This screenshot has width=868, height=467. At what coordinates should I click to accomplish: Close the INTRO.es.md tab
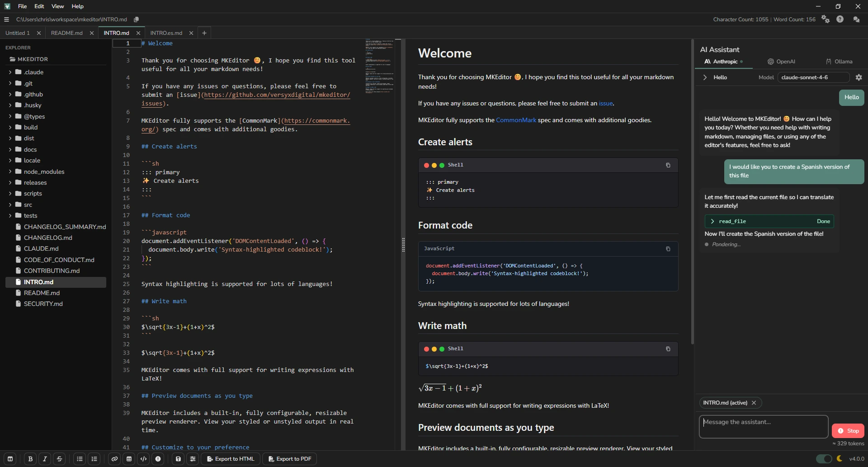coord(191,33)
